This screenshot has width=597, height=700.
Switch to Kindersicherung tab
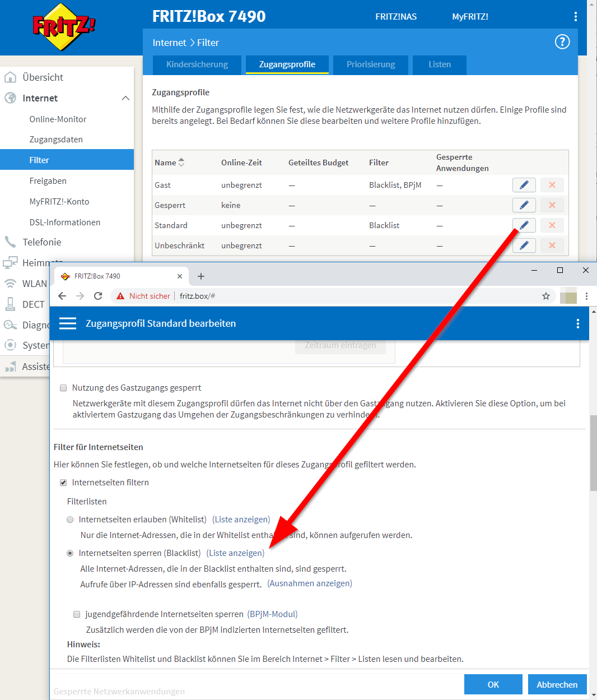point(197,64)
